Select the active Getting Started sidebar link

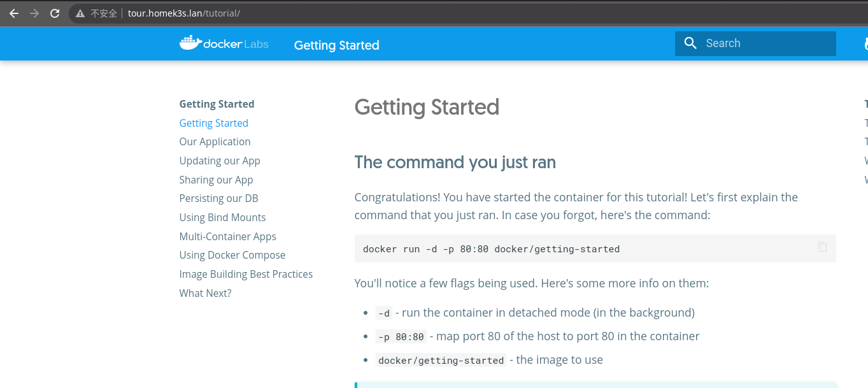[213, 123]
